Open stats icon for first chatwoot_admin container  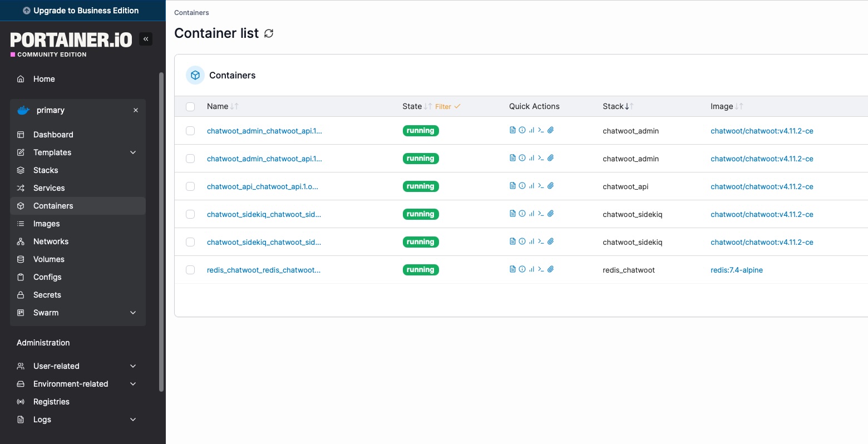coord(531,130)
